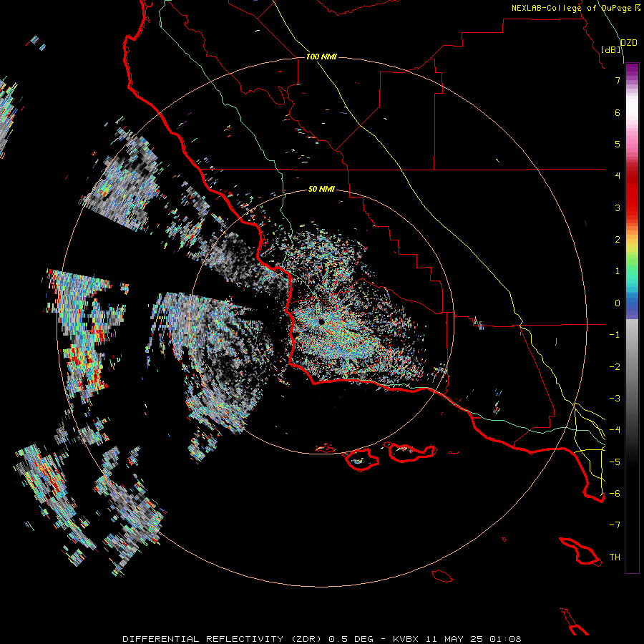
Task: Click the 50 NMI range ring label
Action: click(321, 189)
